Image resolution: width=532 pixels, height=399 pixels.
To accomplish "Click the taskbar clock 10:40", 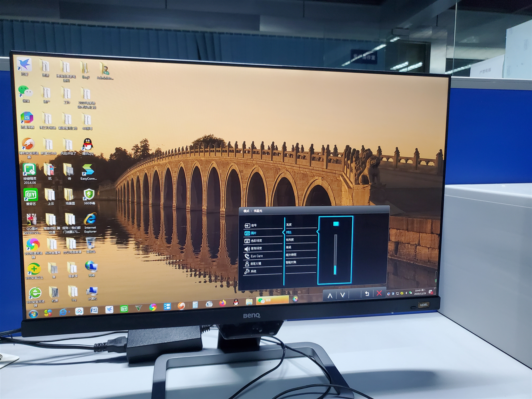I will [420, 292].
